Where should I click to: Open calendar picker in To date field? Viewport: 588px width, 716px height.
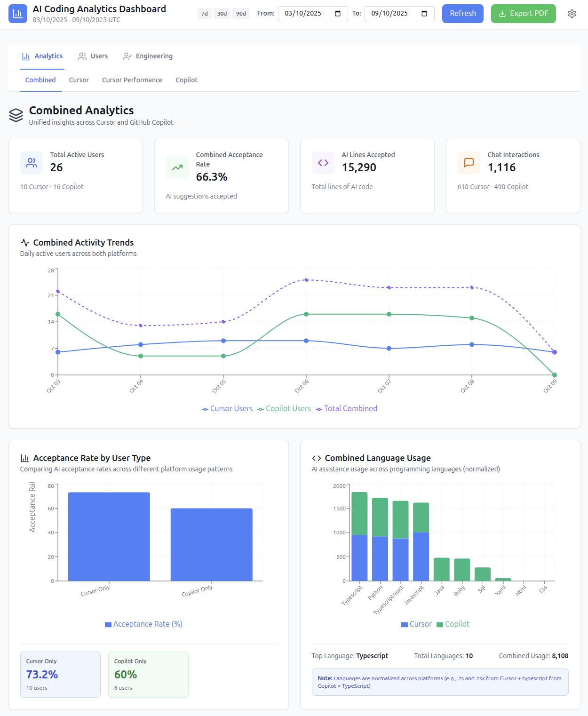[x=424, y=14]
